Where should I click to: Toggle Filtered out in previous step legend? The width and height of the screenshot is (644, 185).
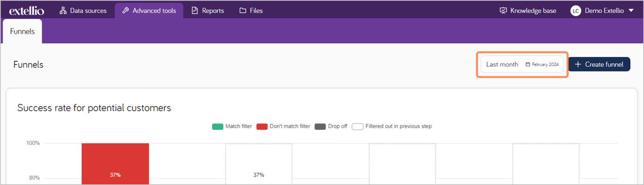pyautogui.click(x=391, y=126)
